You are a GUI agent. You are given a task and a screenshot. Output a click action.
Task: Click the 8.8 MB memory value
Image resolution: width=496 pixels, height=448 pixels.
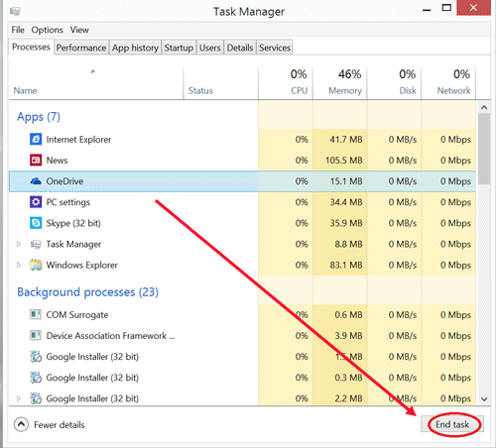coord(348,244)
